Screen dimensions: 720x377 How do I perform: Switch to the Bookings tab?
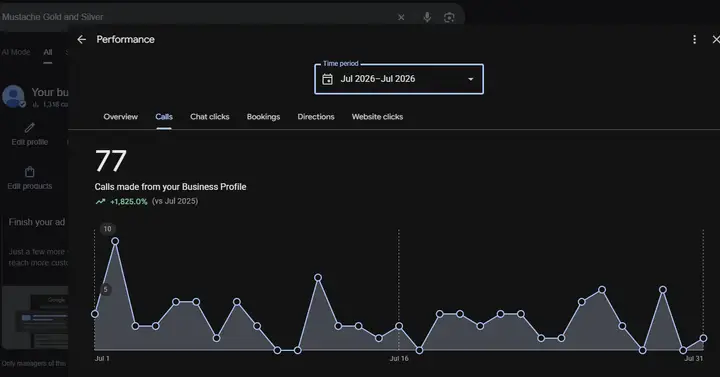(263, 117)
